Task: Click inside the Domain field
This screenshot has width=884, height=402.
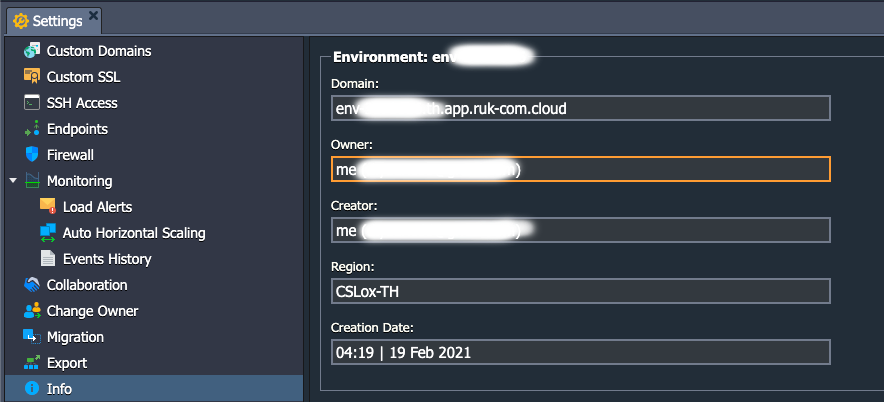Action: (x=581, y=108)
